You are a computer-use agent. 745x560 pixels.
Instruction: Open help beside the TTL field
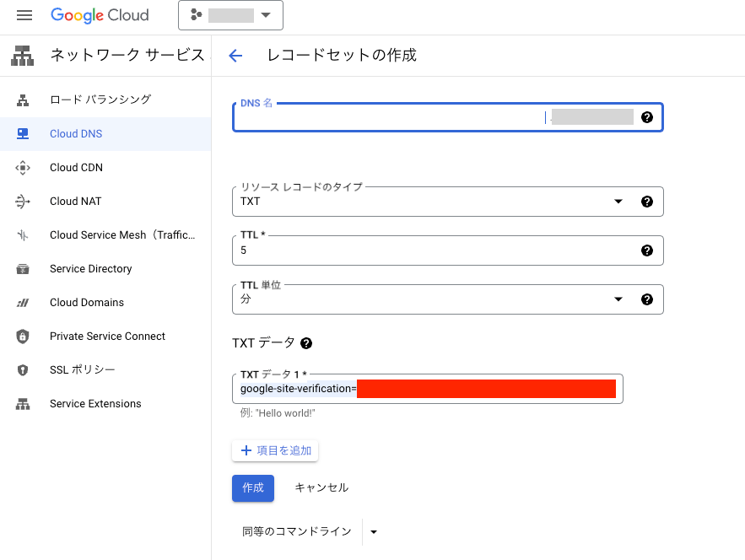pyautogui.click(x=647, y=250)
